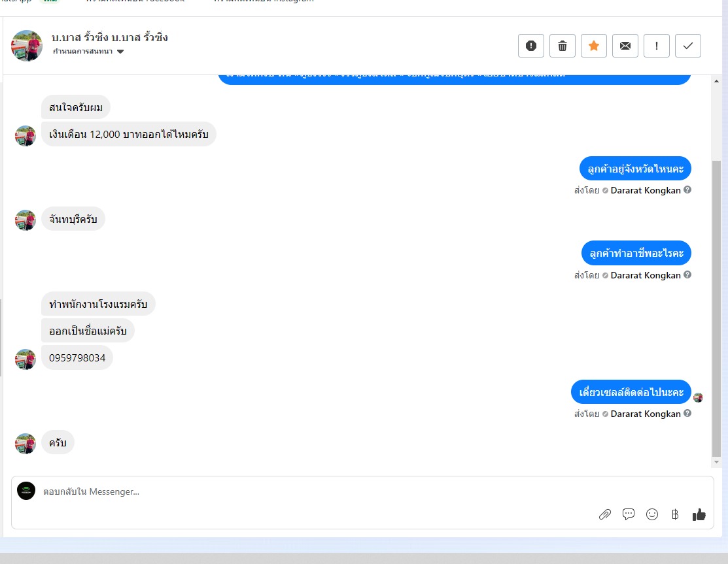The width and height of the screenshot is (728, 564).
Task: Click sender avatar next to เงินเดือน message
Action: pyautogui.click(x=25, y=135)
